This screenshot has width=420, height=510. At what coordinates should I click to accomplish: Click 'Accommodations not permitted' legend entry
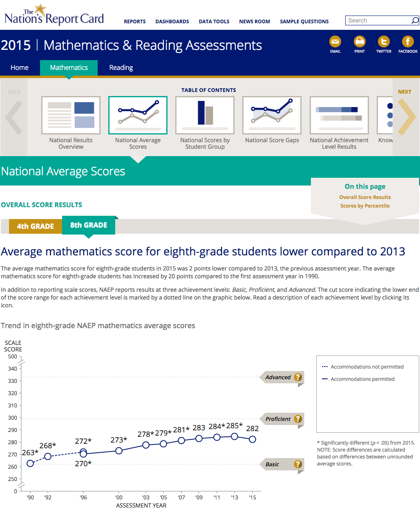(x=363, y=367)
